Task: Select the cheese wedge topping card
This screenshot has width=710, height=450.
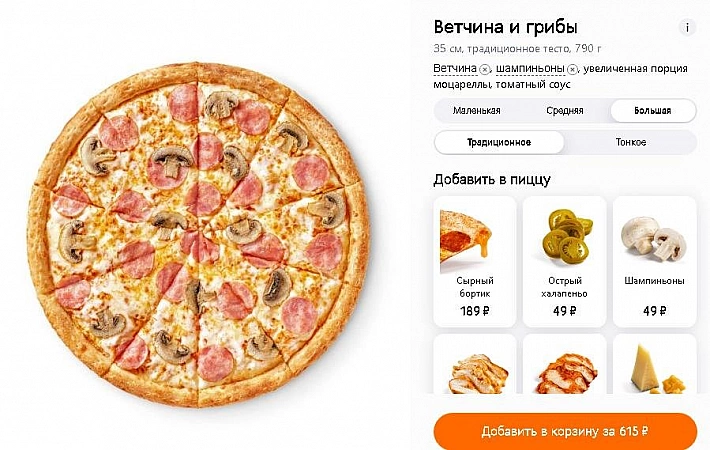Action: pyautogui.click(x=654, y=364)
